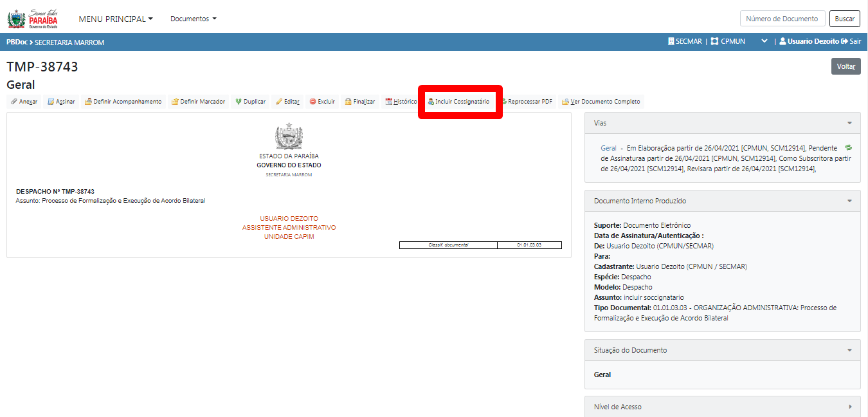Expand the CPMUN unit selector dropdown
This screenshot has height=417, width=868.
[x=764, y=41]
